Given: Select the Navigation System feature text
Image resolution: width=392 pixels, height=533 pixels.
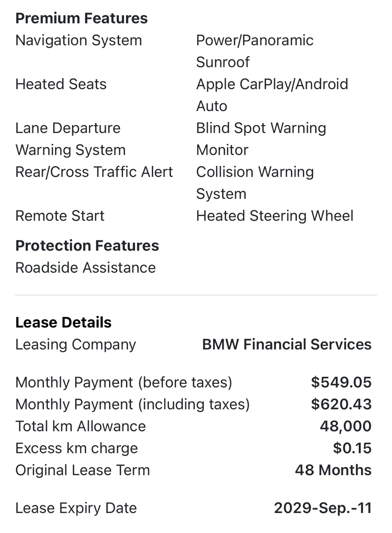Looking at the screenshot, I should [78, 40].
